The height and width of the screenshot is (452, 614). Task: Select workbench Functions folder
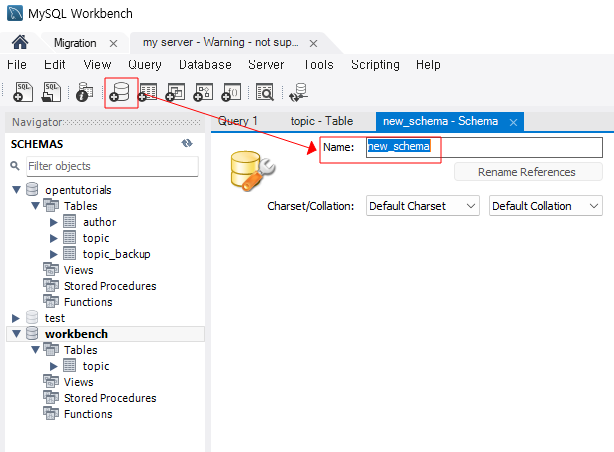point(88,414)
